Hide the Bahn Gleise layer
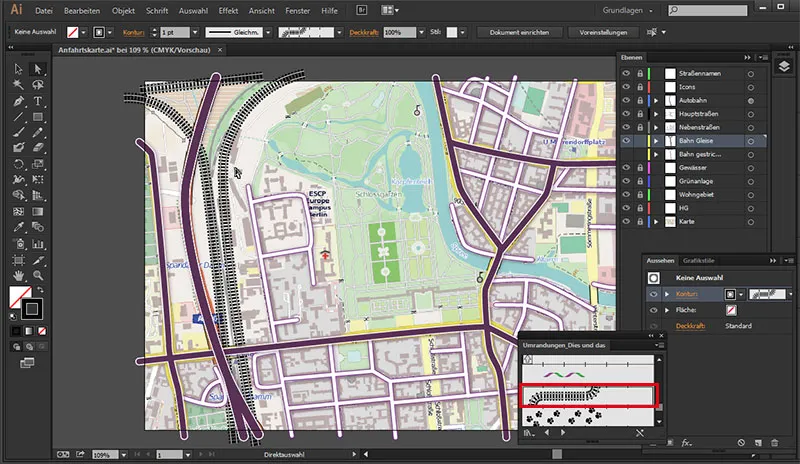Screen dimensions: 800x464 click(626, 141)
